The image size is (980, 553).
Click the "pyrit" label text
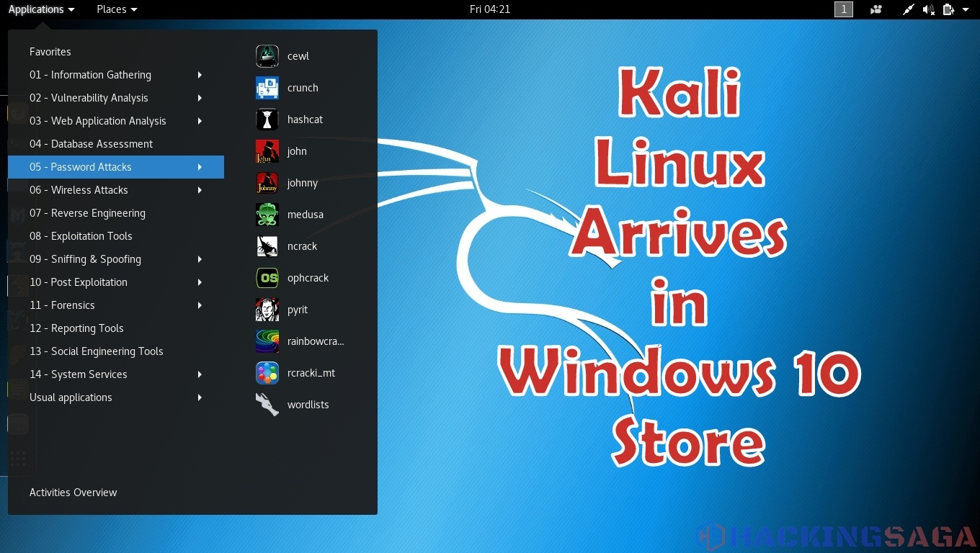pyautogui.click(x=298, y=310)
